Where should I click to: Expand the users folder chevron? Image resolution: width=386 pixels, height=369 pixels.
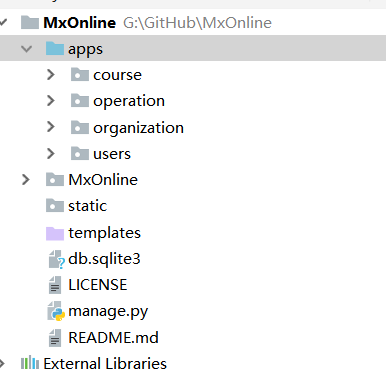51,154
